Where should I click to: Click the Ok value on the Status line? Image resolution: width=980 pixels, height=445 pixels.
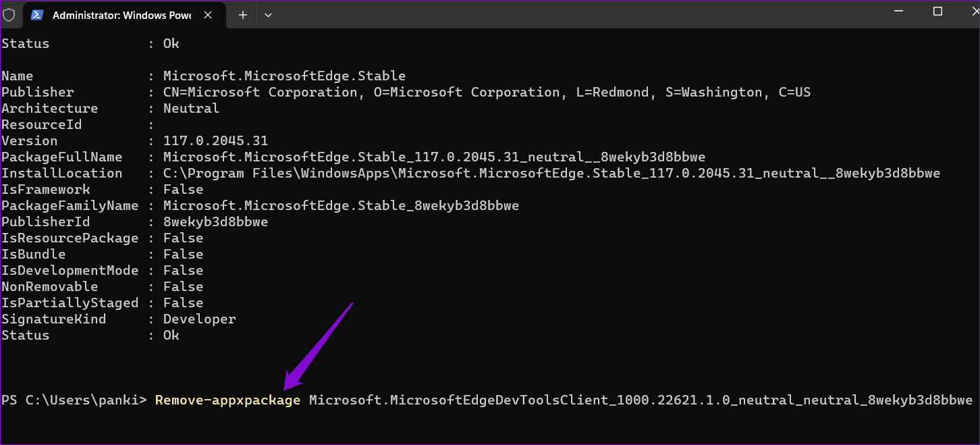click(171, 335)
